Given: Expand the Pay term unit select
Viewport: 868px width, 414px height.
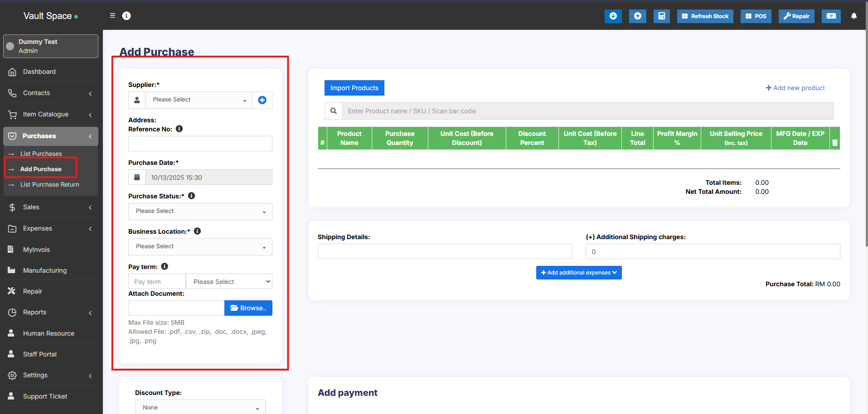Looking at the screenshot, I should 229,282.
